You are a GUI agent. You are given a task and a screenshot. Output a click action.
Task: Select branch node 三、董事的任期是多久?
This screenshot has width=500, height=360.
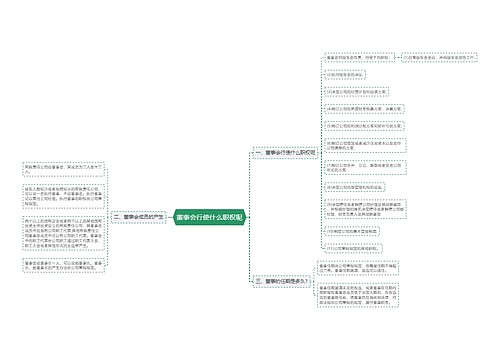[x=282, y=281]
